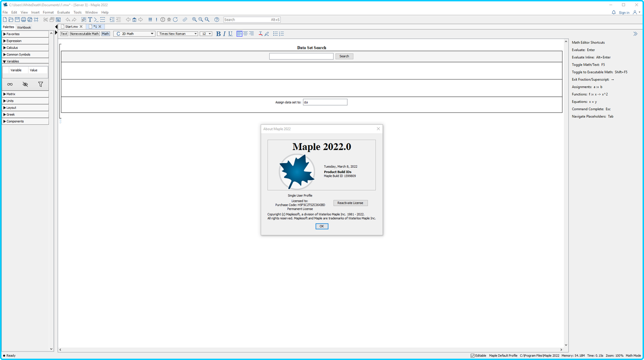Open the highlight color picker
The image size is (644, 360).
click(x=267, y=34)
